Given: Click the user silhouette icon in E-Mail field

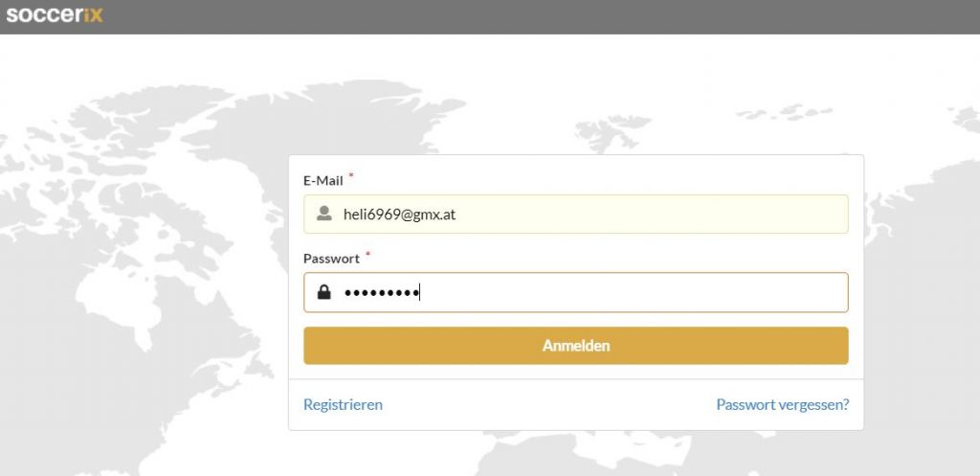Looking at the screenshot, I should click(x=323, y=214).
